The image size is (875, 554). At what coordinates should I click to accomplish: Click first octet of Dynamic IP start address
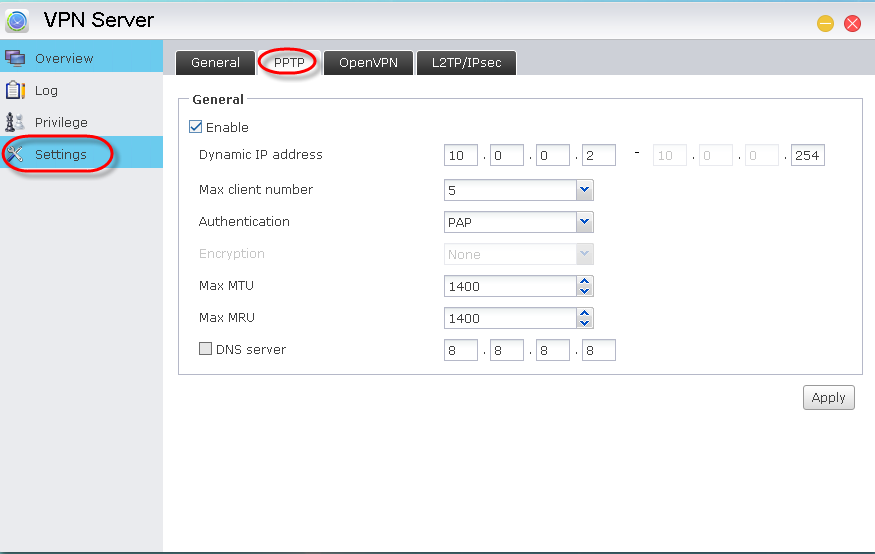[461, 155]
